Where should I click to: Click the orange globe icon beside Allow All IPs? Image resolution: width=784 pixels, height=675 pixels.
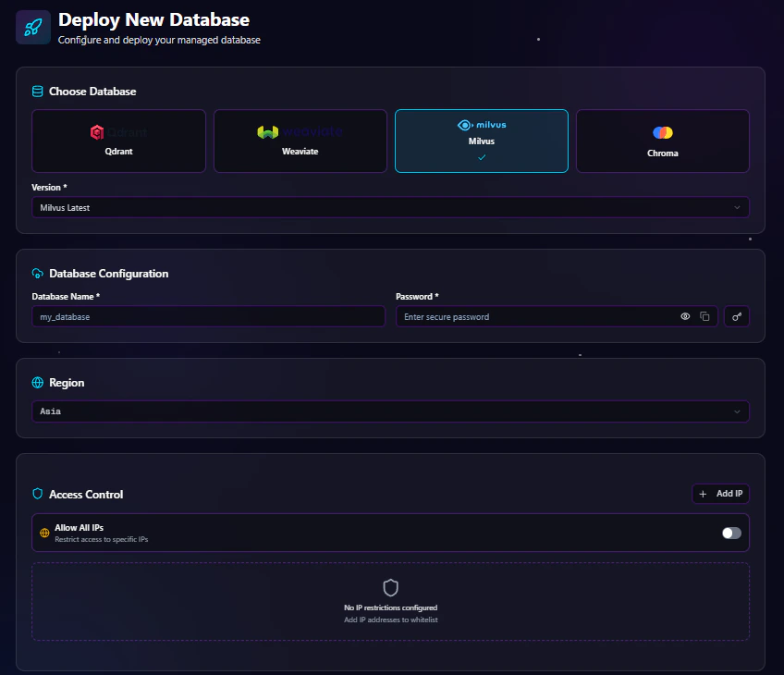[x=44, y=533]
